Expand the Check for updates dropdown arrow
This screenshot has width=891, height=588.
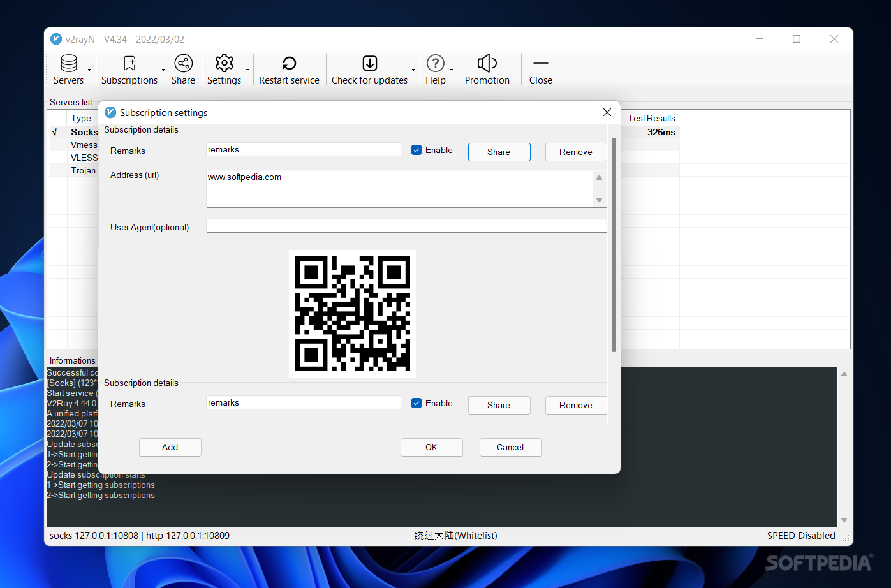(x=413, y=70)
